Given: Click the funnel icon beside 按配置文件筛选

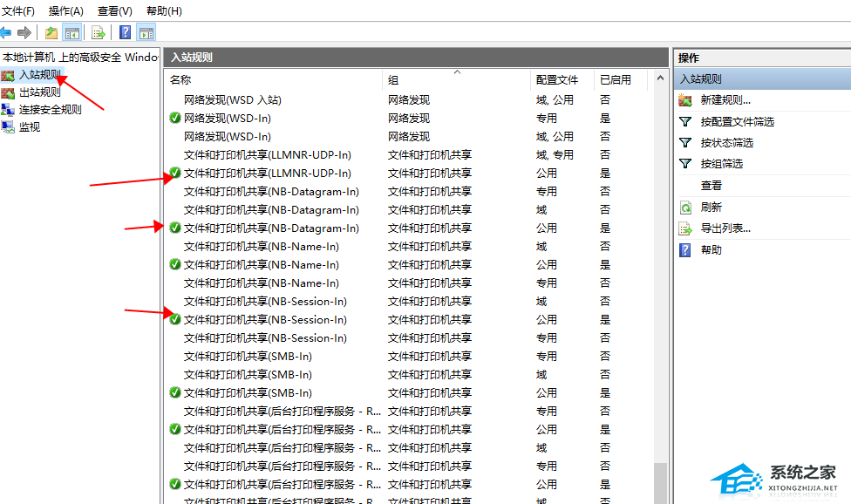Looking at the screenshot, I should coord(685,121).
